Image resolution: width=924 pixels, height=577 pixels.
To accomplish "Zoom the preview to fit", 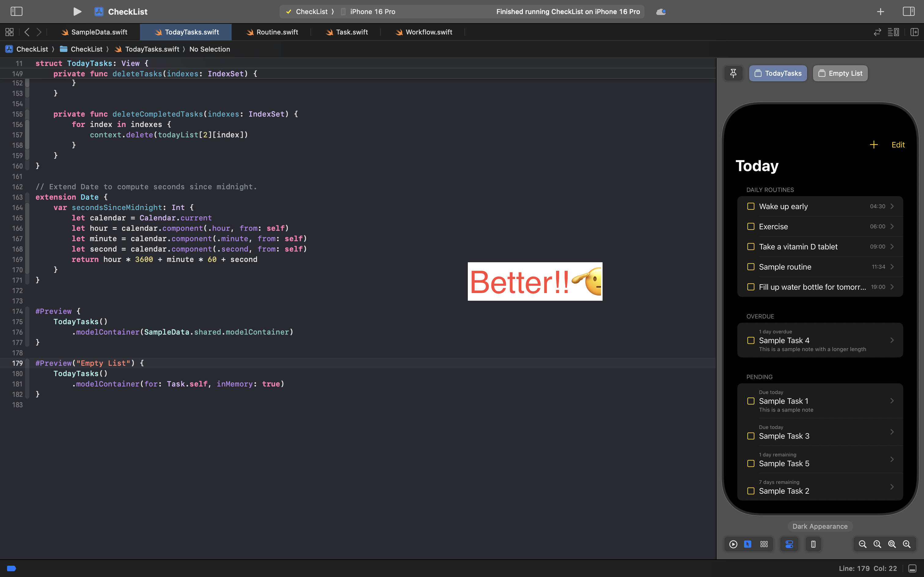I will [x=892, y=544].
